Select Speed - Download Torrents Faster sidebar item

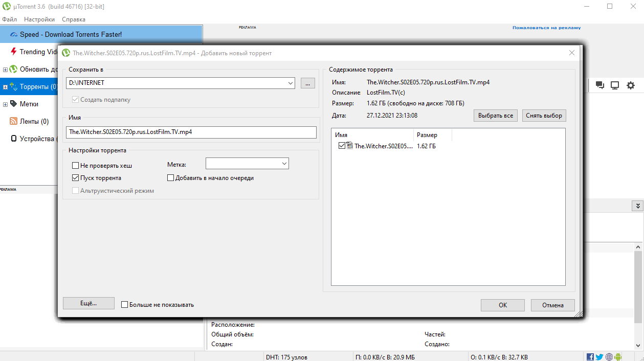pos(101,34)
